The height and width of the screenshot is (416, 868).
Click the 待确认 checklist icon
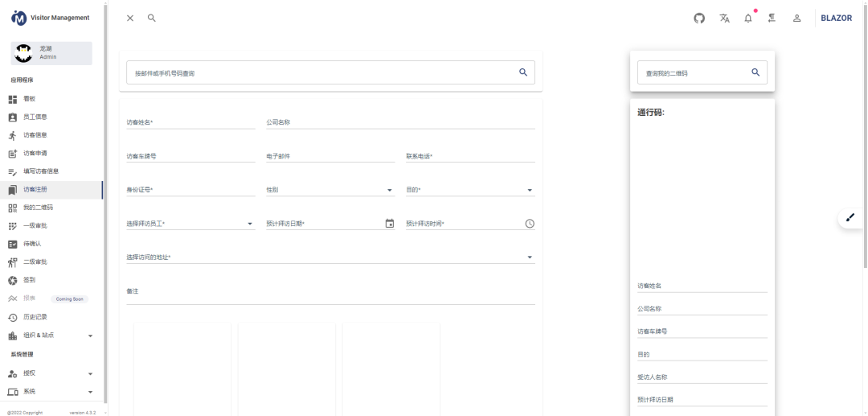click(13, 245)
